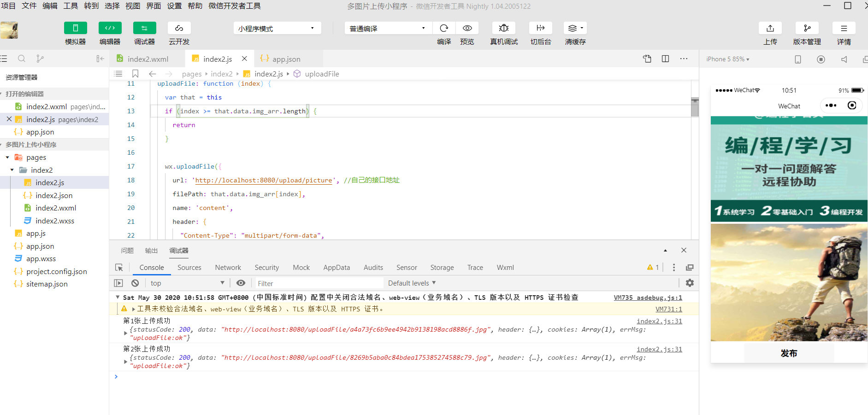Clear console with the ban icon
Screen dimensions: 868x415
pyautogui.click(x=135, y=283)
